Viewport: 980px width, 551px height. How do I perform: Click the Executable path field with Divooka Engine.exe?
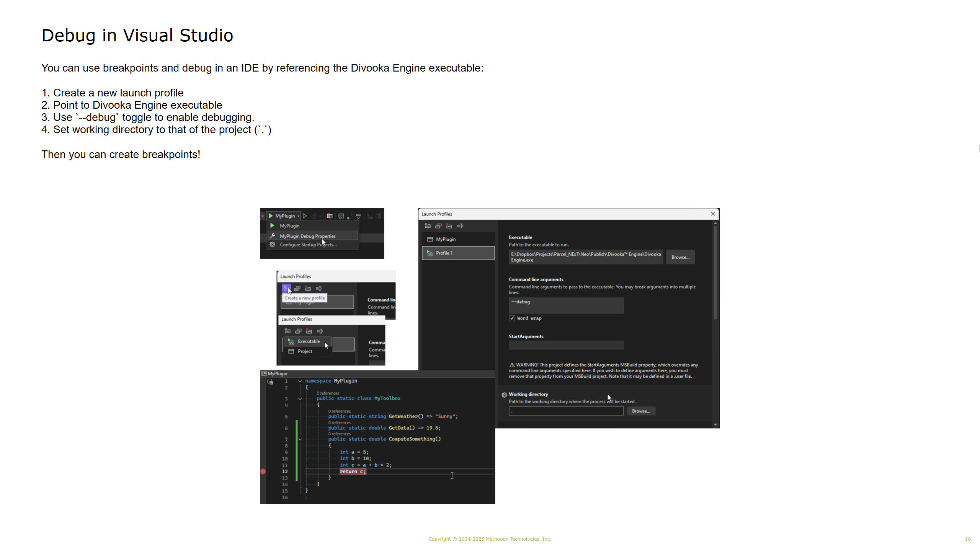586,257
